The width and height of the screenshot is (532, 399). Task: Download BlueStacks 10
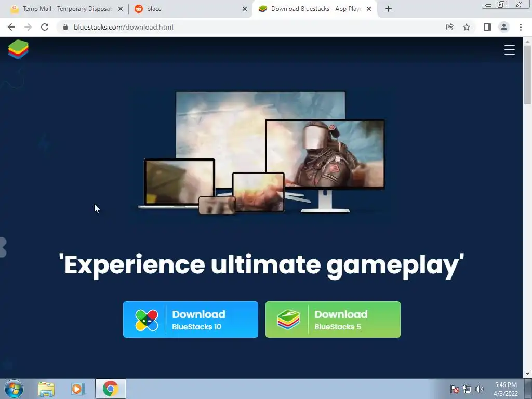191,320
